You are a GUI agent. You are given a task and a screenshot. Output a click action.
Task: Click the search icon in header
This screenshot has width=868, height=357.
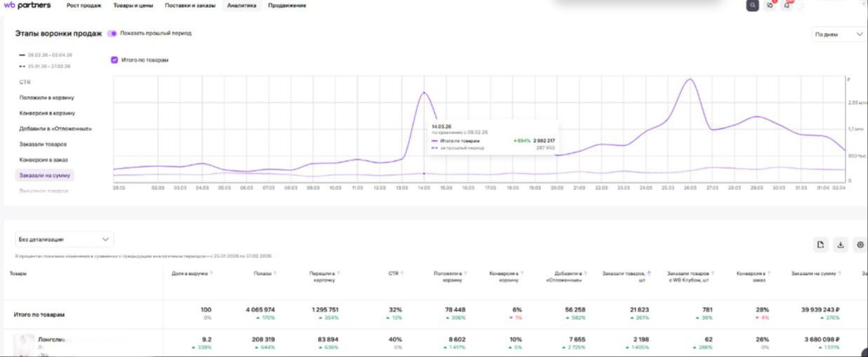point(752,6)
